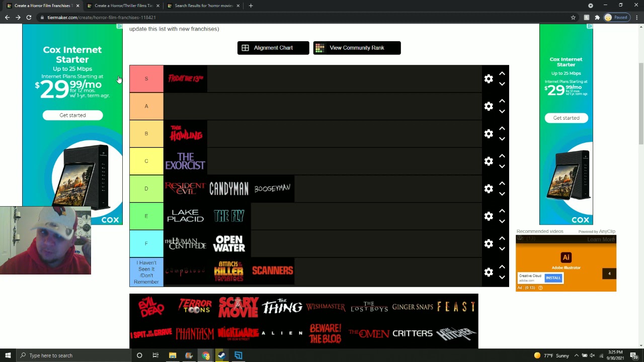Image resolution: width=644 pixels, height=362 pixels.
Task: Move B tier row up with arrow
Action: tap(502, 128)
